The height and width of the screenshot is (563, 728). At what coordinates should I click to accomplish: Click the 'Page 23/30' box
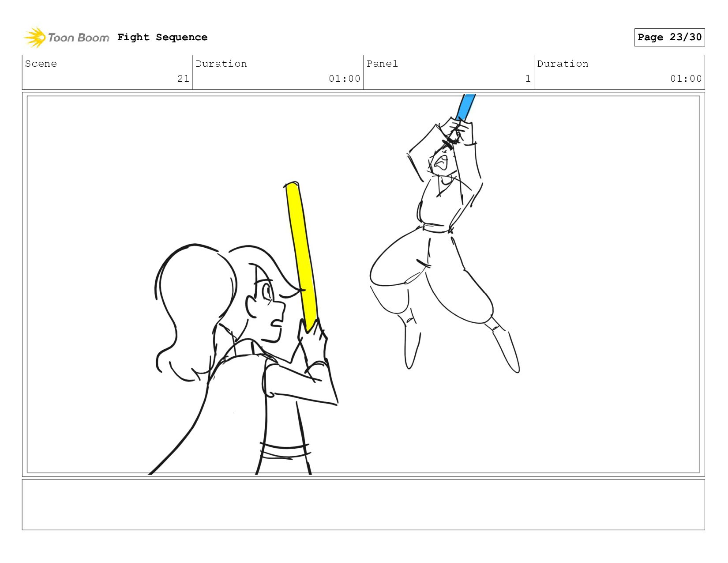click(x=669, y=37)
